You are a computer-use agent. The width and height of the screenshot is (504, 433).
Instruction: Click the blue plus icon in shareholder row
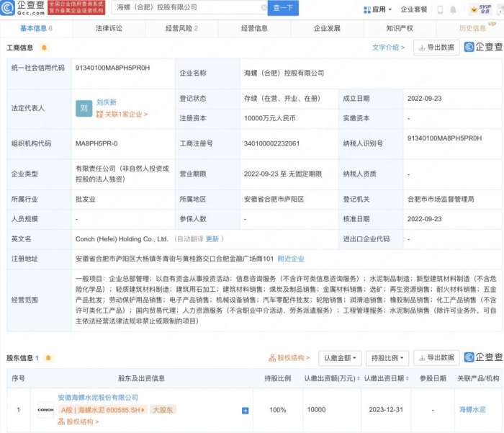point(245,410)
